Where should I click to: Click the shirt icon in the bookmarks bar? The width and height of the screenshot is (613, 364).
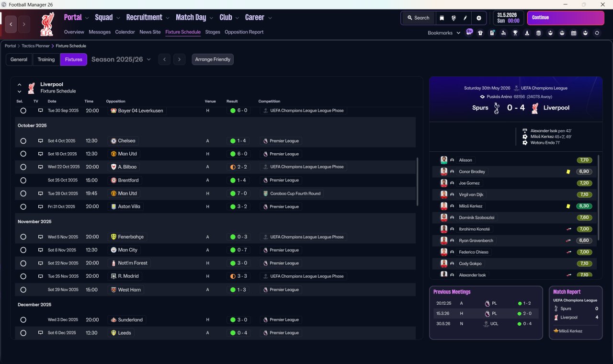(480, 33)
